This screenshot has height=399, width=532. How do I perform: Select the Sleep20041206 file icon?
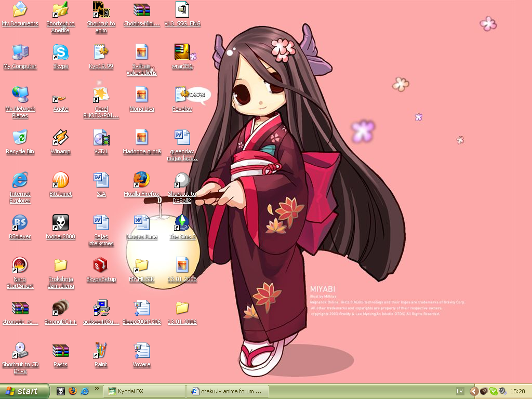(x=142, y=308)
